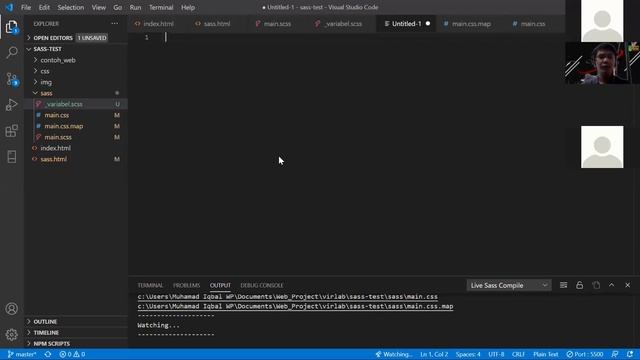Open the View menu
This screenshot has height=360, width=640.
[98, 7]
